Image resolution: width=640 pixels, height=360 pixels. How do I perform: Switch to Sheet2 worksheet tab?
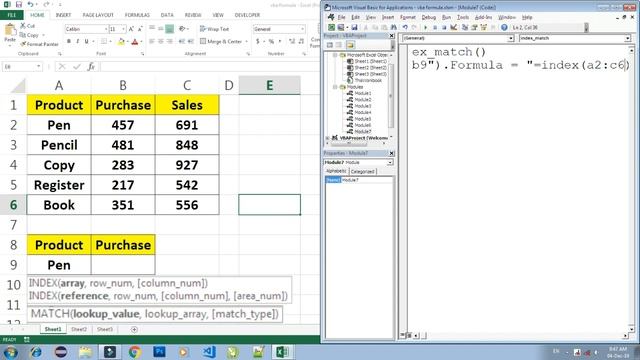[x=79, y=329]
